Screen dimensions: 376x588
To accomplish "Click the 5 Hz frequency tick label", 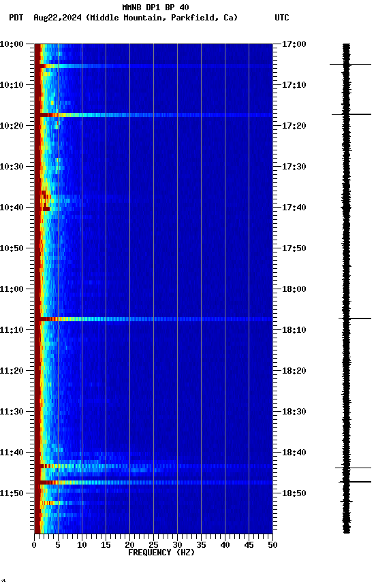I will click(x=58, y=545).
